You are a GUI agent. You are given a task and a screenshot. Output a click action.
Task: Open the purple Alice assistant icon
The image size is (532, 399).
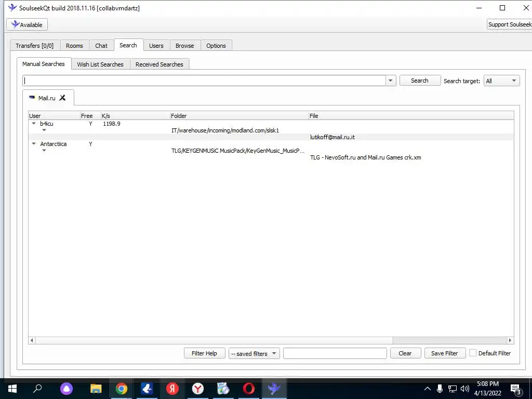click(x=66, y=389)
